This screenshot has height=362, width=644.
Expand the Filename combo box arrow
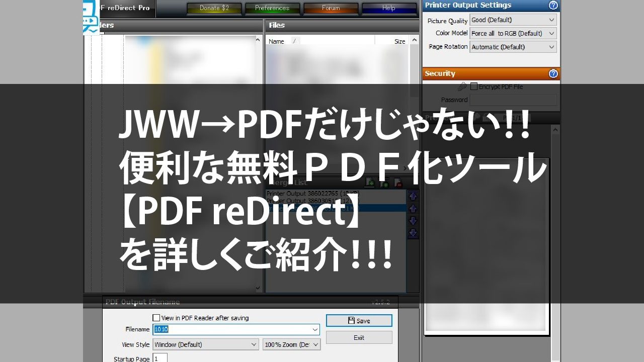(315, 329)
